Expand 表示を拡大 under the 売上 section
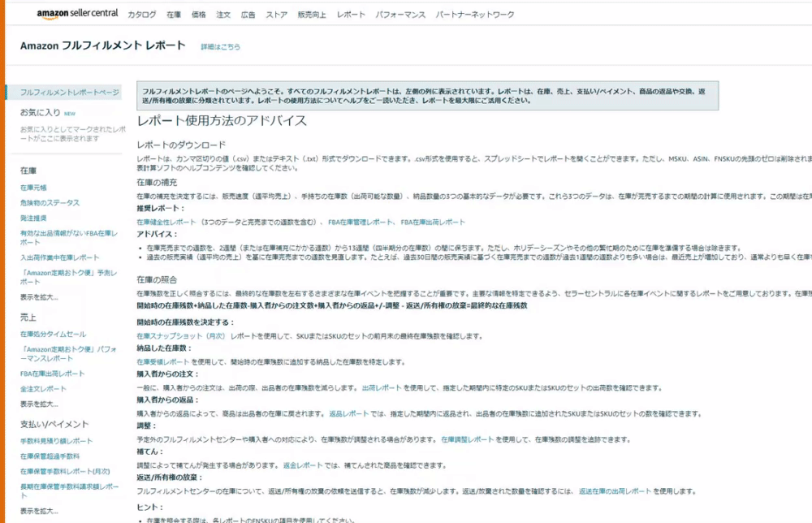The width and height of the screenshot is (812, 523). [39, 404]
